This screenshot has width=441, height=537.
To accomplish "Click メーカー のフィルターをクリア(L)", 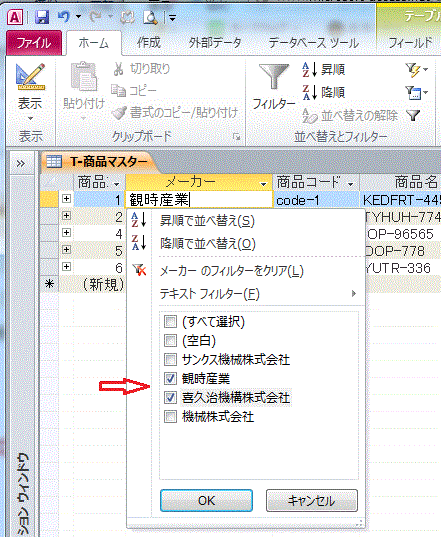I will [232, 271].
